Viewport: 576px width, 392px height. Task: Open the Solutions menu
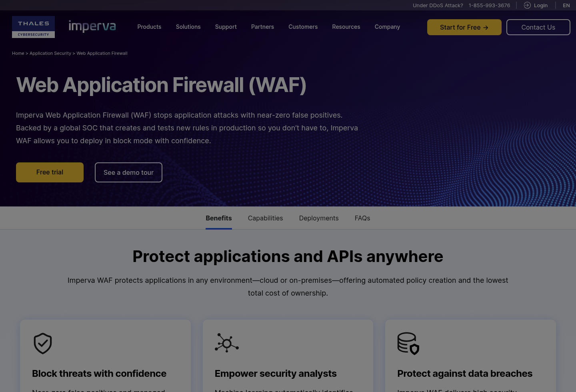coord(188,27)
